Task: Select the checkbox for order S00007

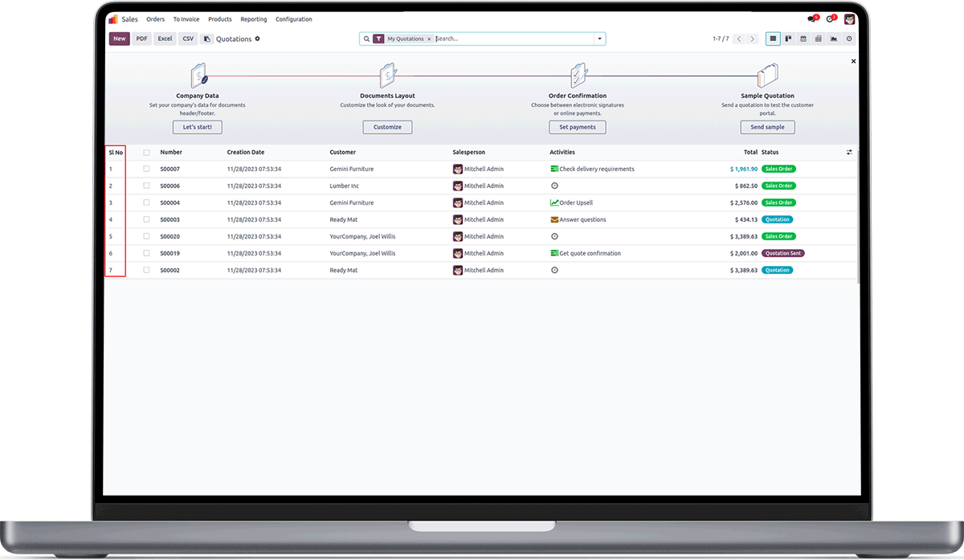Action: click(x=146, y=169)
